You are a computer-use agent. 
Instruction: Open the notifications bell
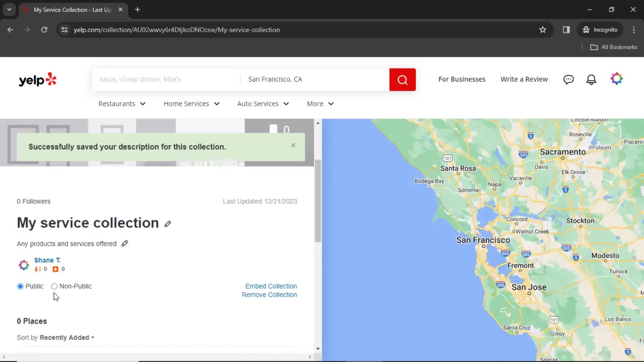pos(591,79)
